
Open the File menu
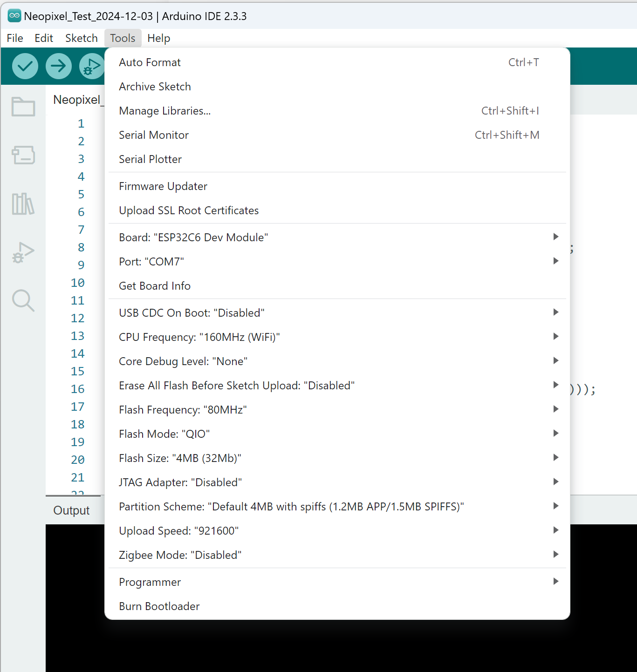(15, 38)
